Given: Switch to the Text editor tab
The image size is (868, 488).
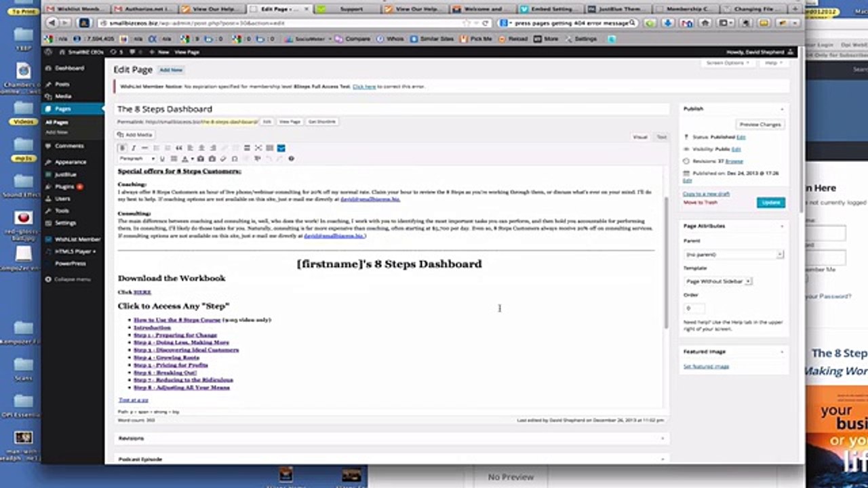Looking at the screenshot, I should [x=661, y=137].
